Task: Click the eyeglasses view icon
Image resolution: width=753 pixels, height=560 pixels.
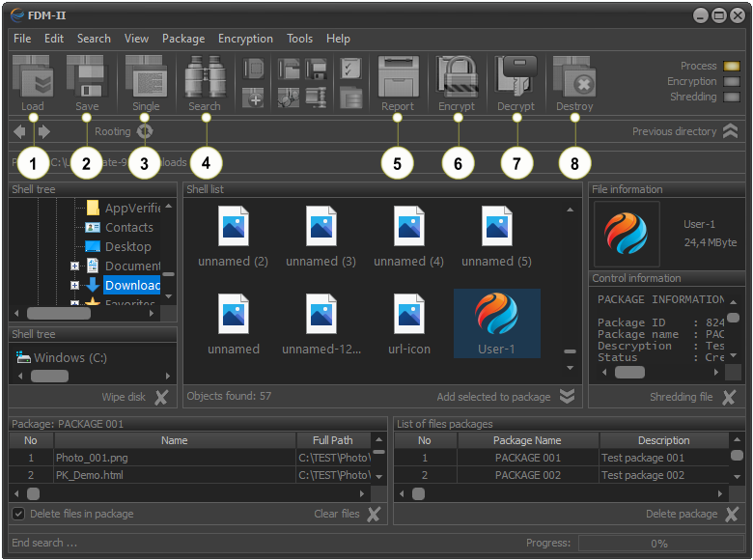Action: tap(289, 98)
